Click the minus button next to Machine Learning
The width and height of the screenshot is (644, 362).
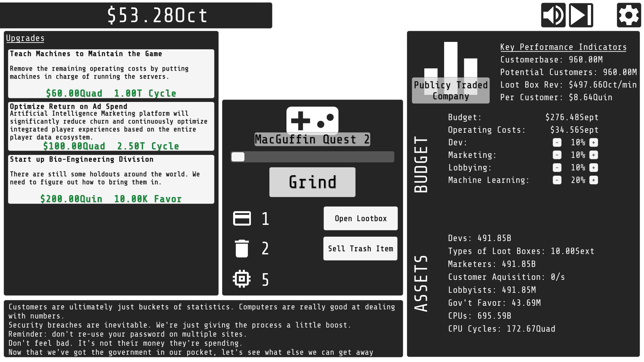(556, 180)
